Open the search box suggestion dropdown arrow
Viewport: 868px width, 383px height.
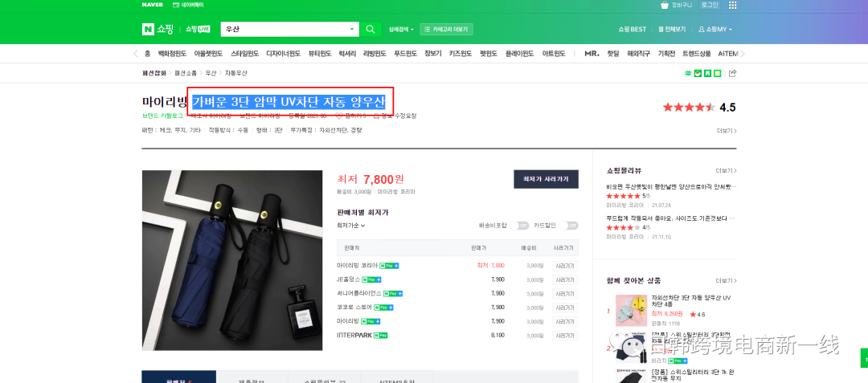[352, 29]
